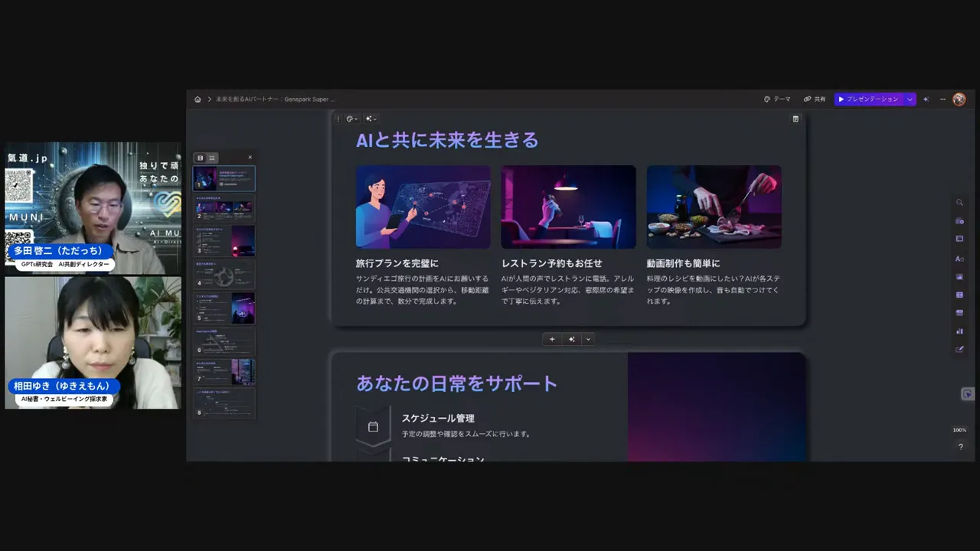980x551 pixels.
Task: Start the プレゼンテーション presentation
Action: point(871,99)
